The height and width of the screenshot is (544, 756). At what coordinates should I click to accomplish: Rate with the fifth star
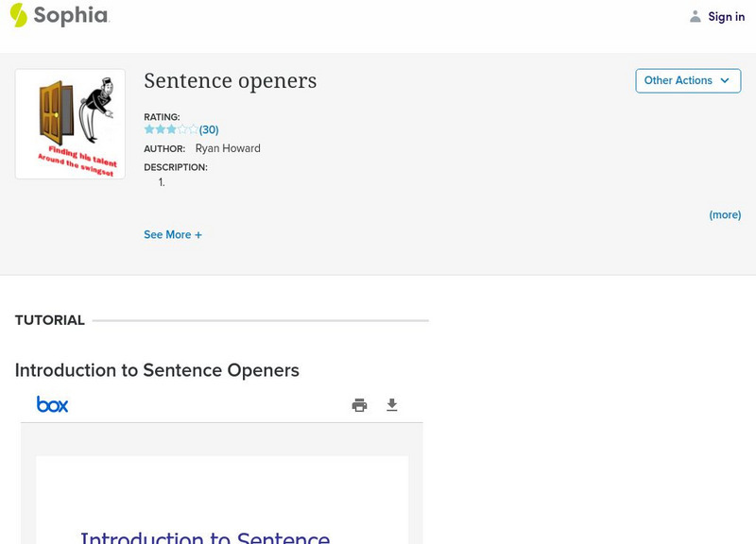coord(193,129)
